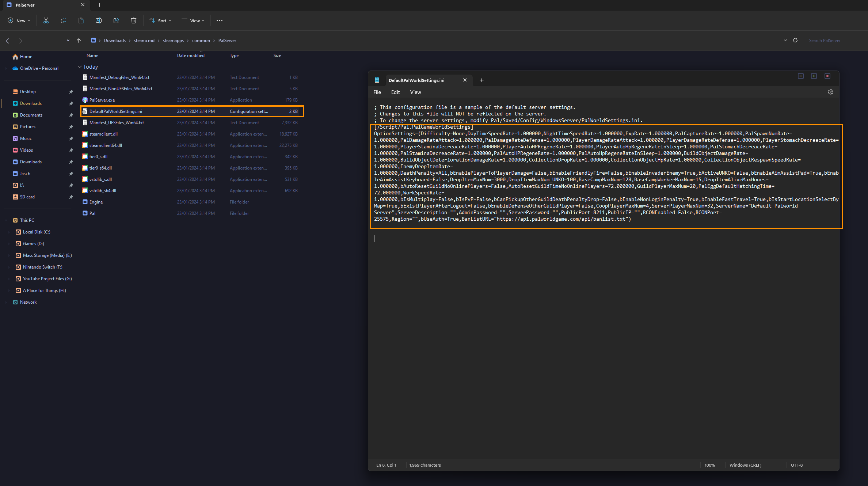Click the Copy icon in toolbar

click(63, 20)
